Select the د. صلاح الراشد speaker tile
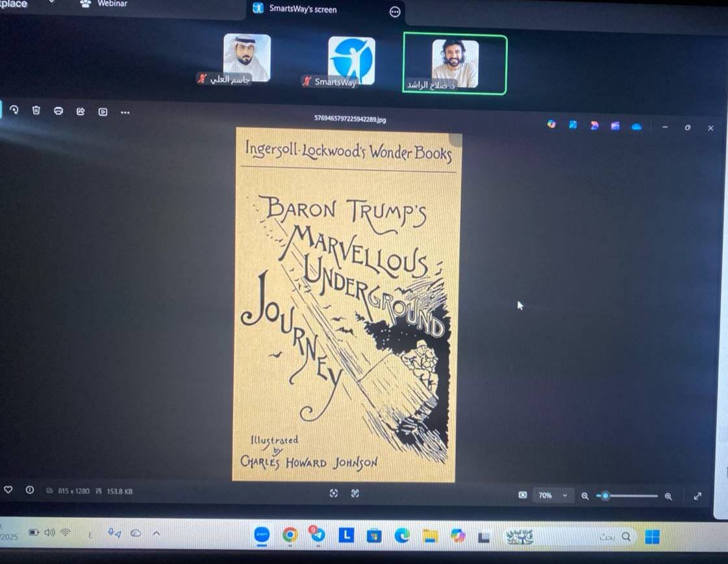The image size is (728, 564). pyautogui.click(x=455, y=64)
